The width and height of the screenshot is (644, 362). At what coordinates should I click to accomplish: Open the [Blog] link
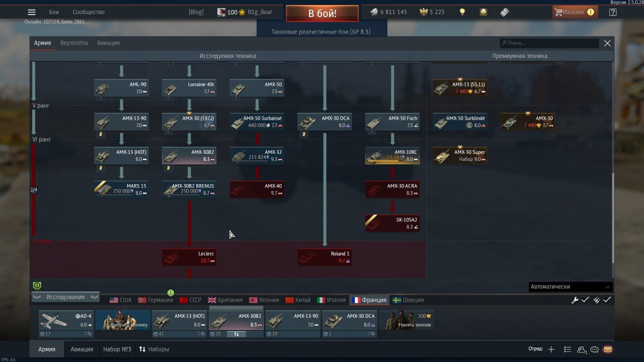point(196,12)
